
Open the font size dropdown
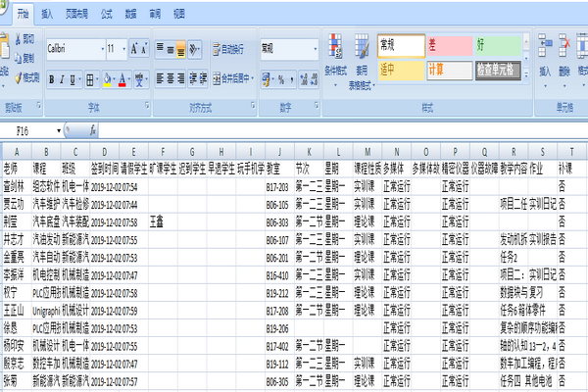click(x=122, y=48)
